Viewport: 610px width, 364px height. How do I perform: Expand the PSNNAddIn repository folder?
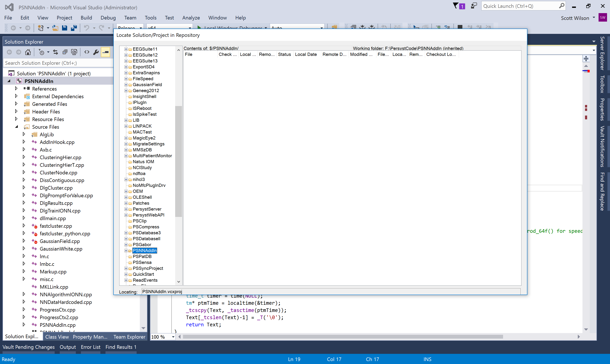(126, 250)
